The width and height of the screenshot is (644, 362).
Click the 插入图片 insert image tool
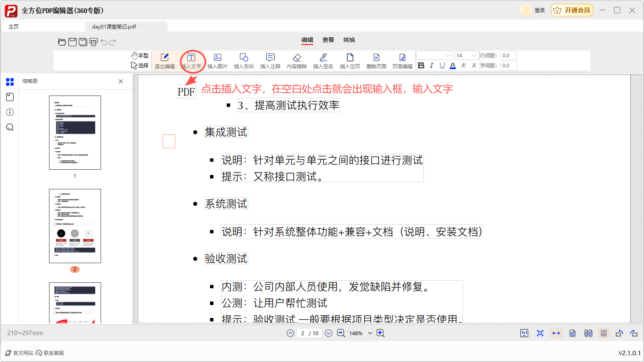click(218, 60)
